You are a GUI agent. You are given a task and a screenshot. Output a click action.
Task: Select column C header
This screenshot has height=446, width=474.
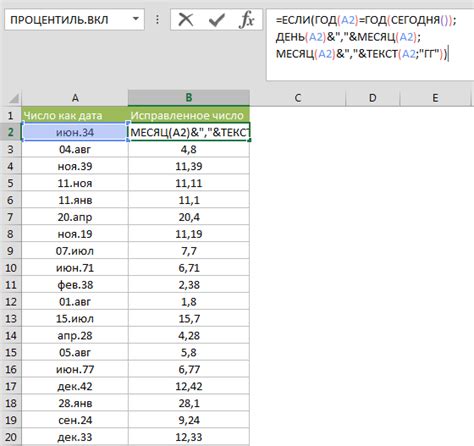[x=298, y=98]
